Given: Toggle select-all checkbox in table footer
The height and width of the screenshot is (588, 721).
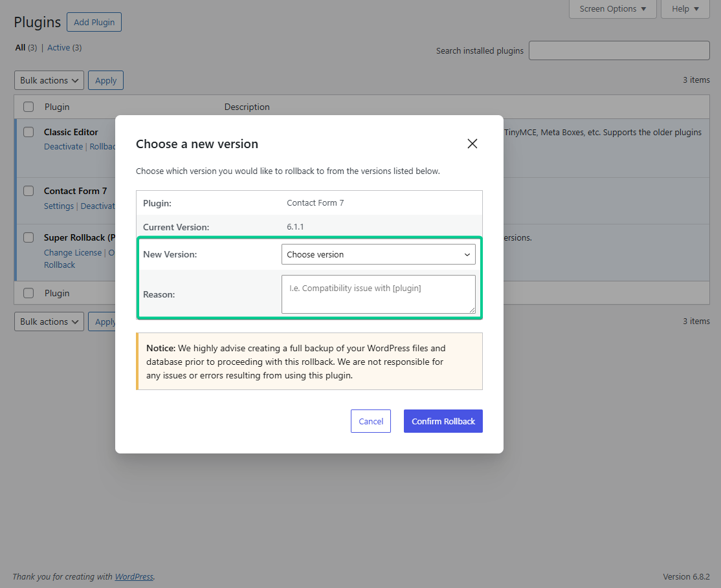Looking at the screenshot, I should tap(28, 293).
